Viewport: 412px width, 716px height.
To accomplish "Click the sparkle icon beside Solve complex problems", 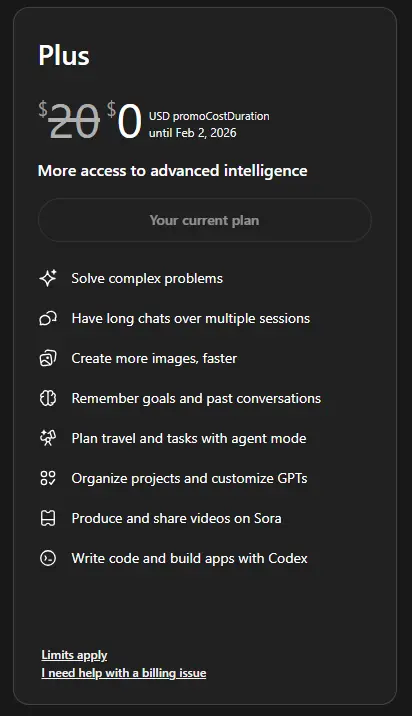I will 48,278.
